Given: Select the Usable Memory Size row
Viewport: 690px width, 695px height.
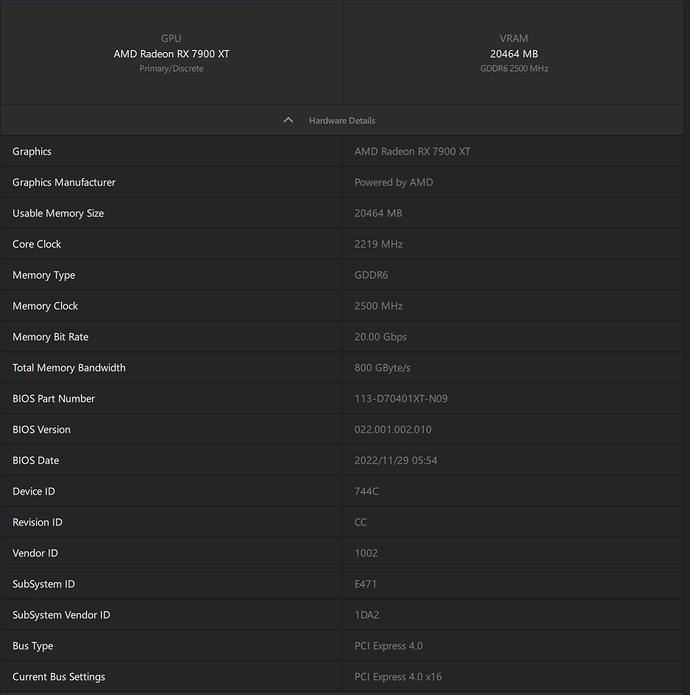Looking at the screenshot, I should click(x=58, y=213).
